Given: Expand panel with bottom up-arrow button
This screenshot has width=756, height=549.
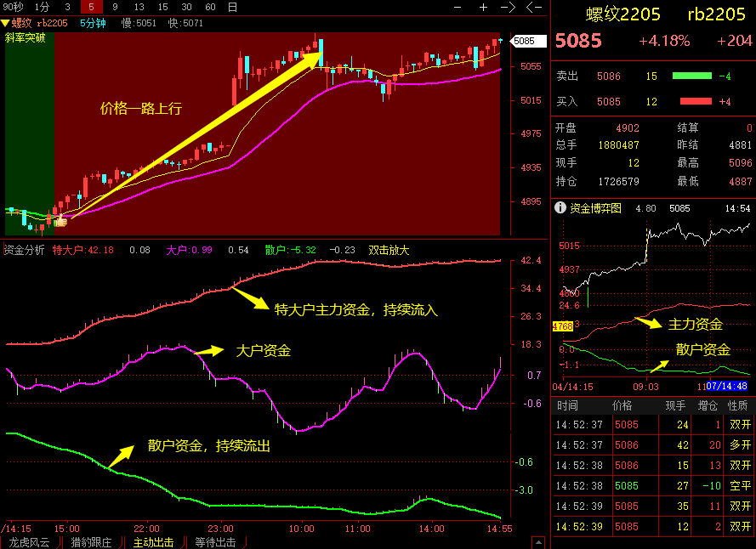Looking at the screenshot, I should point(538,543).
